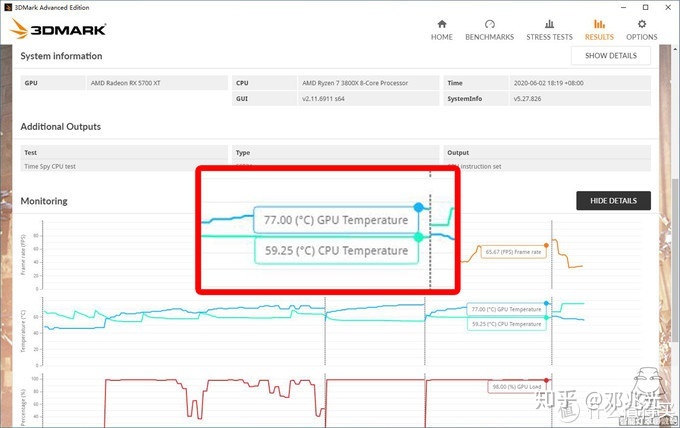680x428 pixels.
Task: Open the BENCHMARKS tab
Action: tap(489, 30)
